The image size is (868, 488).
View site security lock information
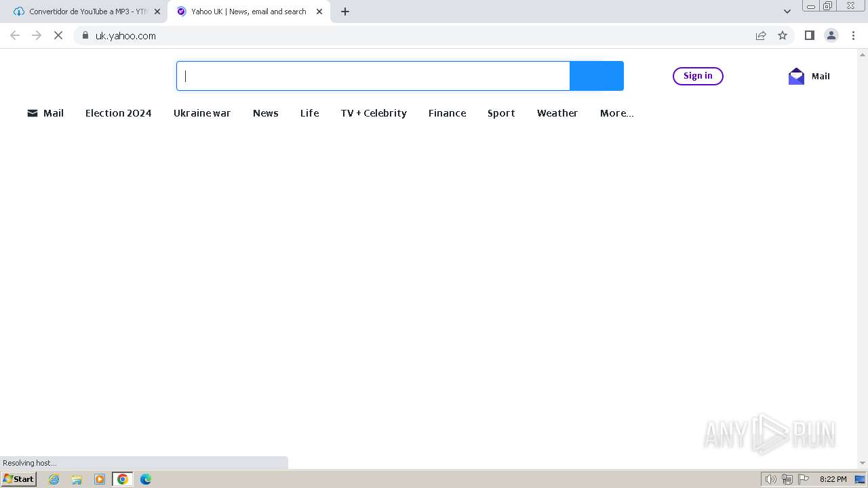[x=85, y=36]
